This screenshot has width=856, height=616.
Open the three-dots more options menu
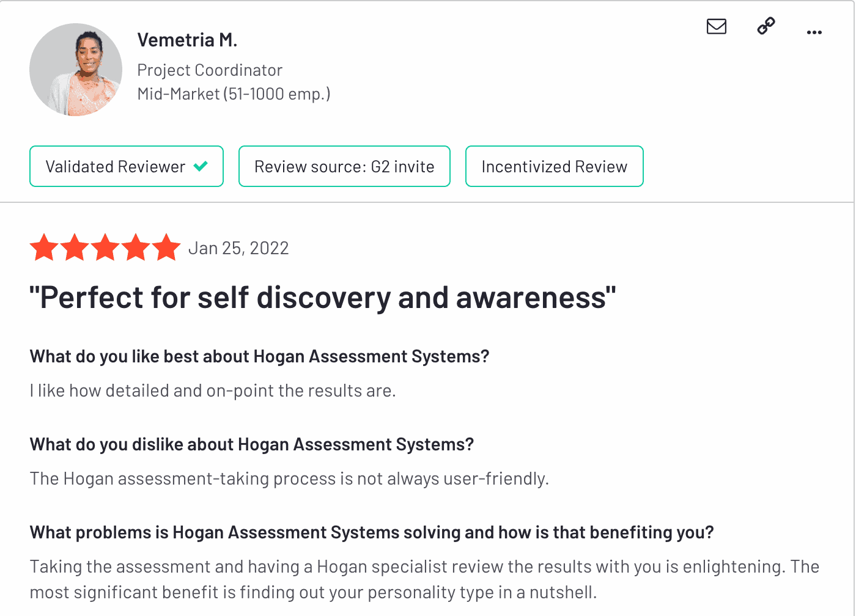814,32
